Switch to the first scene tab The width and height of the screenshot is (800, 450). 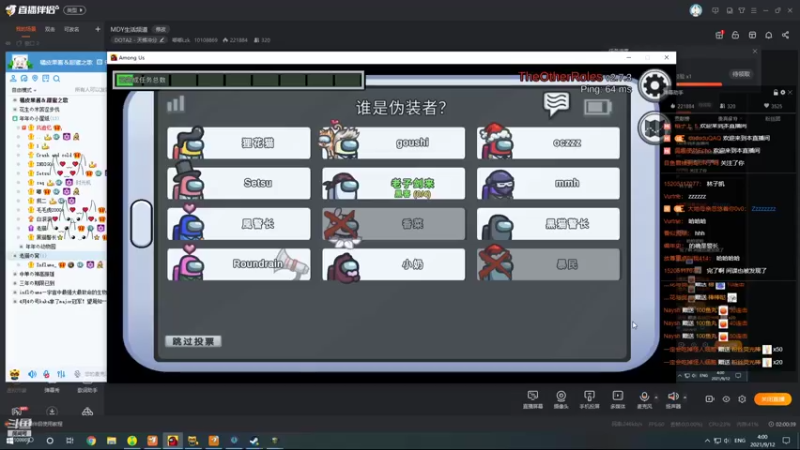coord(26,29)
